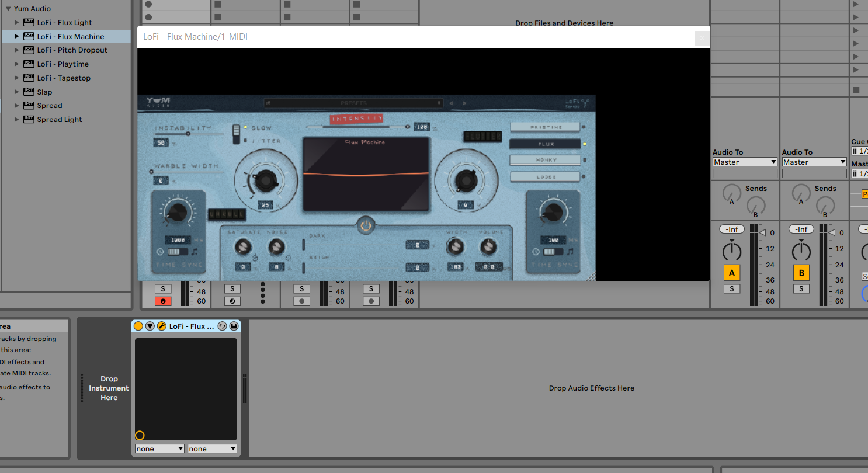The width and height of the screenshot is (868, 473).
Task: Click the Warble Width slider handle
Action: 152,172
